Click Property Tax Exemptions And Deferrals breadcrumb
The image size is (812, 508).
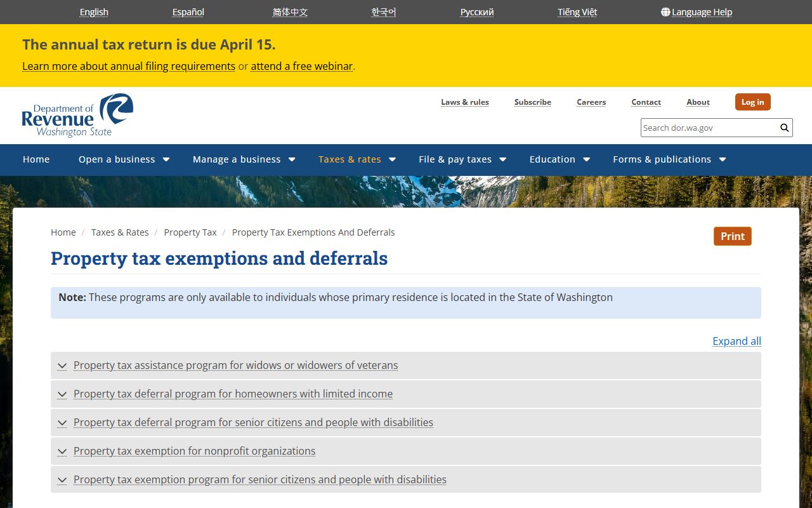click(313, 232)
